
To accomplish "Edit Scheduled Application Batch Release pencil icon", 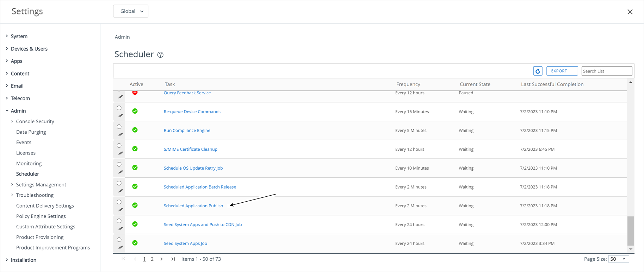I will click(120, 191).
